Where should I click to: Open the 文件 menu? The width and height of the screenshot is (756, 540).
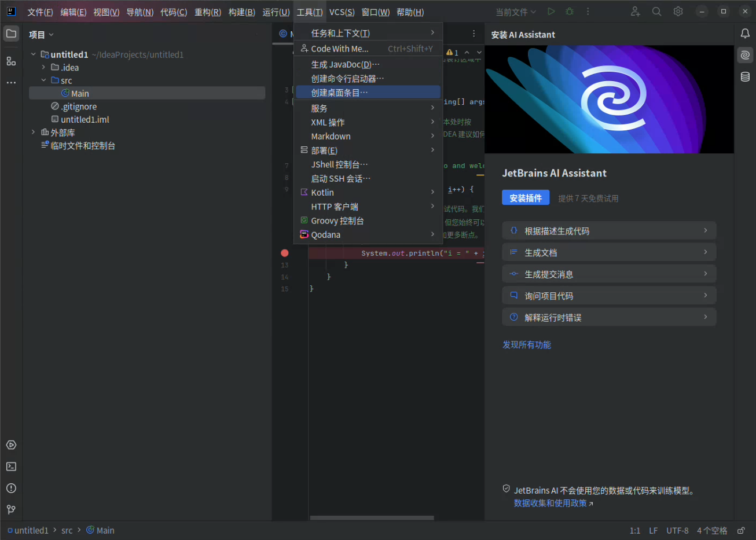40,12
